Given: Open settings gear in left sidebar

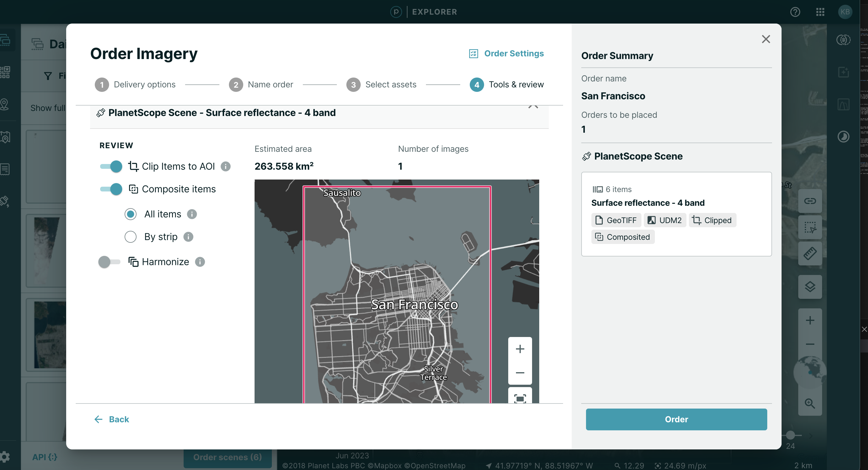Looking at the screenshot, I should (x=5, y=457).
